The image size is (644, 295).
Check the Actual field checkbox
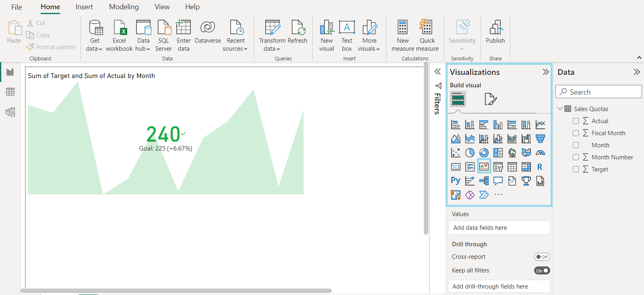click(x=576, y=121)
